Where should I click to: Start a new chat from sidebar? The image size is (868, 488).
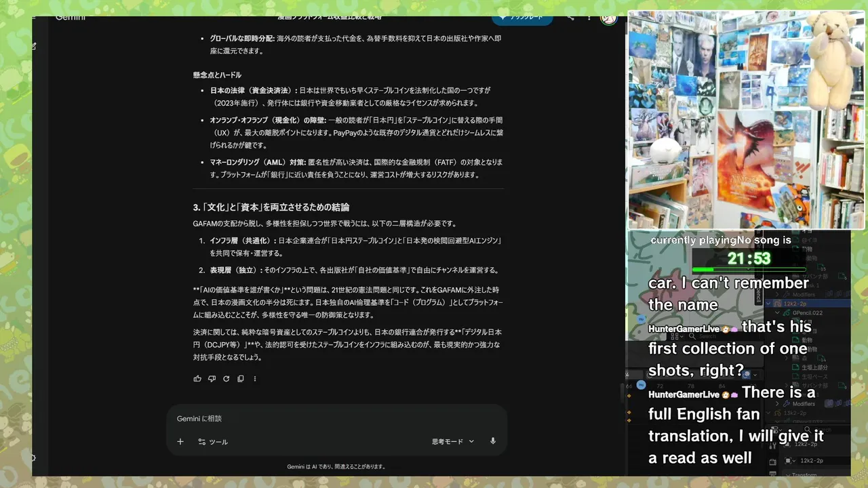(33, 46)
